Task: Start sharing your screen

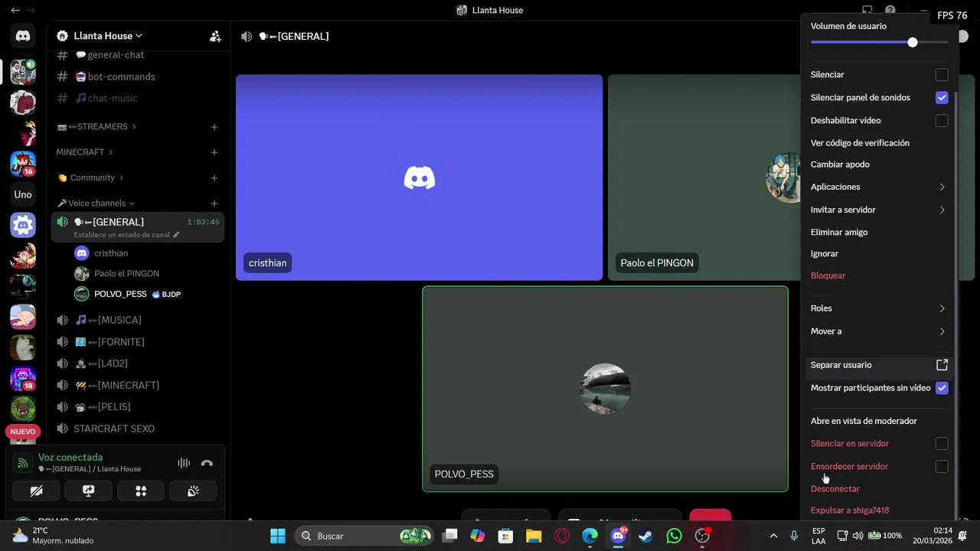Action: (88, 491)
